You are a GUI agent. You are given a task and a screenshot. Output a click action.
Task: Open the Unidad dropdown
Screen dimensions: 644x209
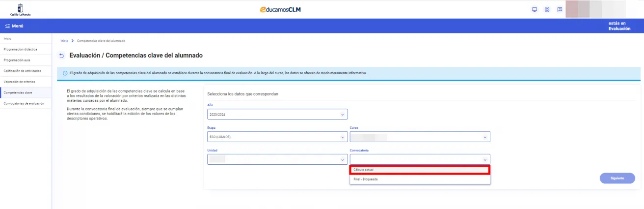pyautogui.click(x=277, y=160)
